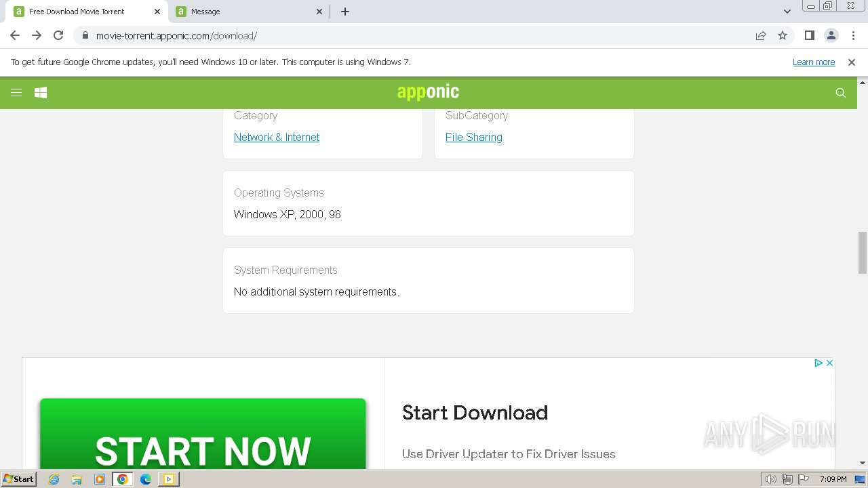Open the Network & Internet category

coord(277,137)
